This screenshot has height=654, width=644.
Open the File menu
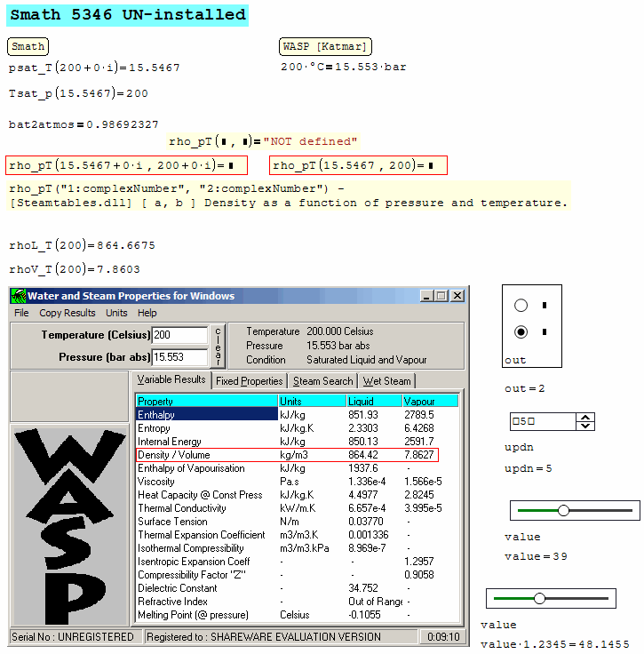(21, 313)
